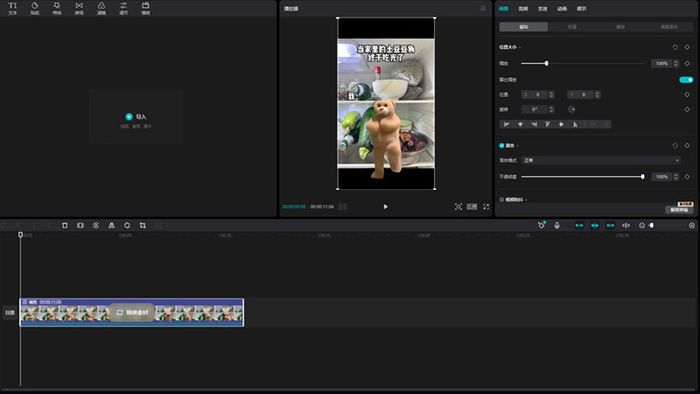The image size is (700, 394).
Task: Open the 混合模式 blend mode dropdown
Action: [601, 160]
